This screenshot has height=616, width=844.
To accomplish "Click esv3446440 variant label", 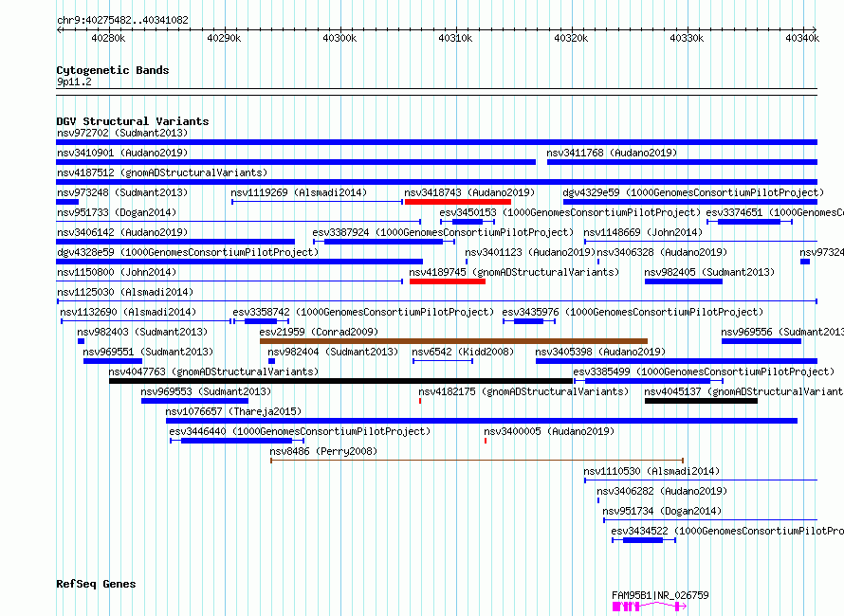I will click(x=300, y=431).
